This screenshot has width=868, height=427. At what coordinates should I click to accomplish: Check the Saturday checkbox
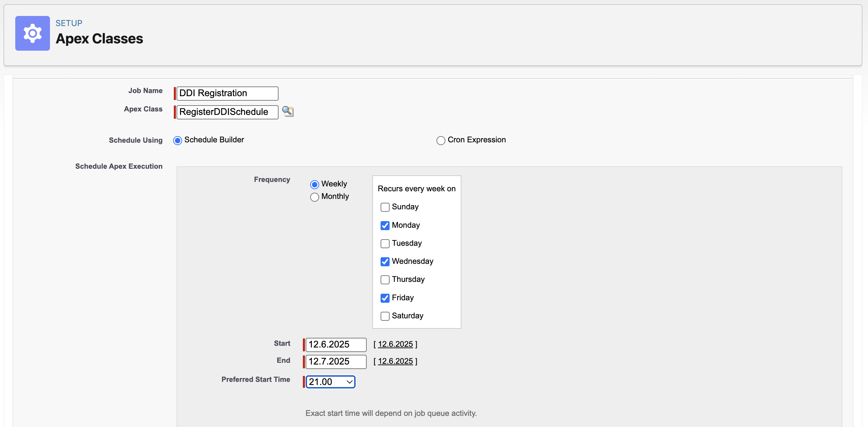(385, 316)
